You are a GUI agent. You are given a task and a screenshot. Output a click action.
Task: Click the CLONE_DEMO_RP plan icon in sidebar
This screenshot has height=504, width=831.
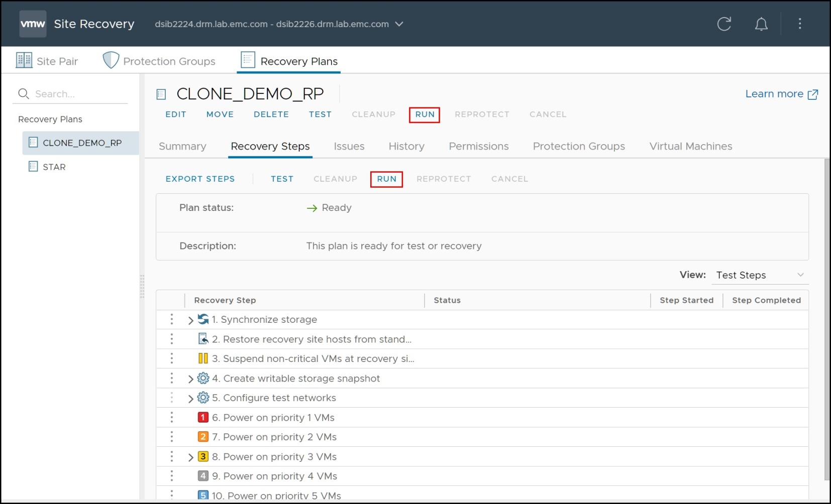(33, 143)
